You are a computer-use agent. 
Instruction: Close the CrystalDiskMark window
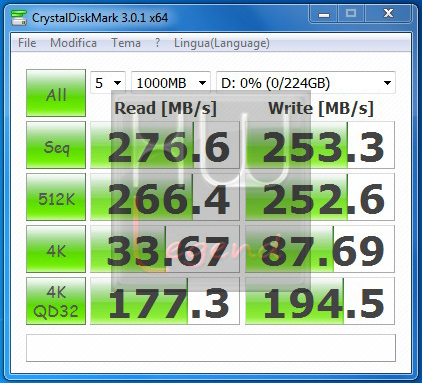tap(388, 14)
